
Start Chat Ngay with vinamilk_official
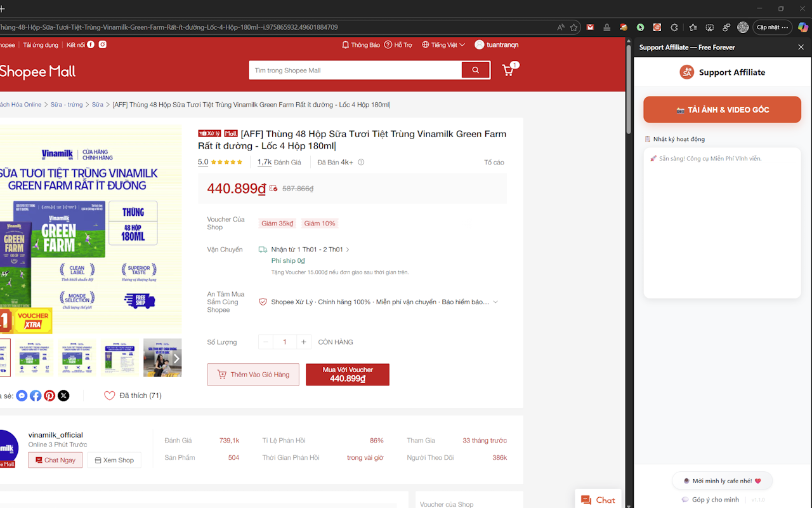pyautogui.click(x=55, y=460)
